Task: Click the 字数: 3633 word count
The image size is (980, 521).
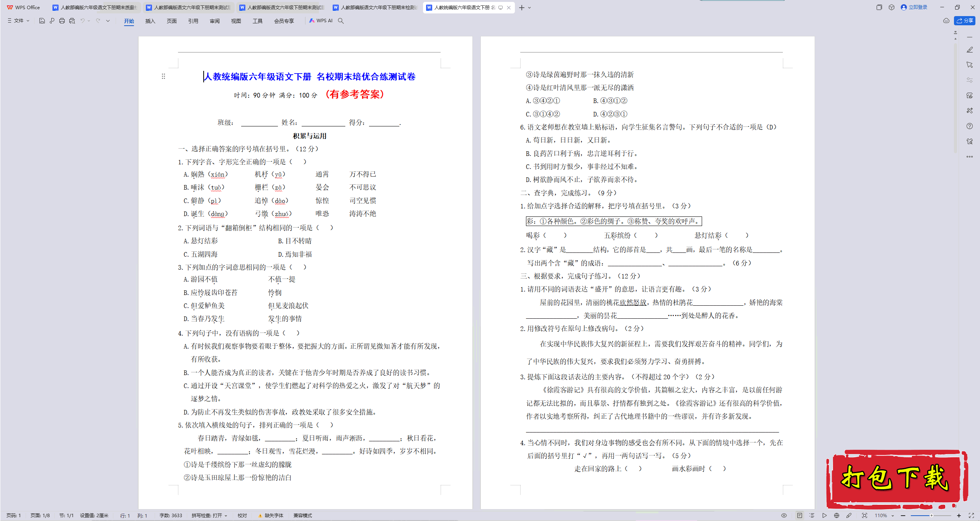Action: pyautogui.click(x=171, y=516)
